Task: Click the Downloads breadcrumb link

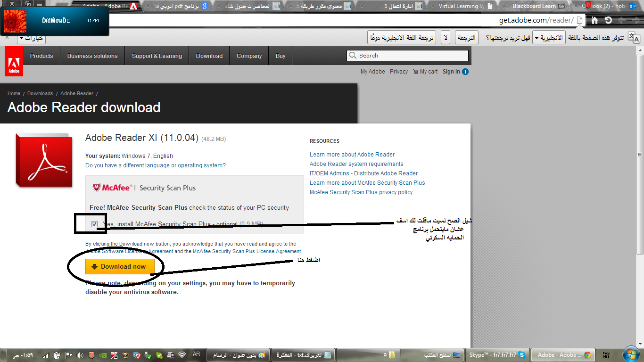Action: click(x=40, y=94)
